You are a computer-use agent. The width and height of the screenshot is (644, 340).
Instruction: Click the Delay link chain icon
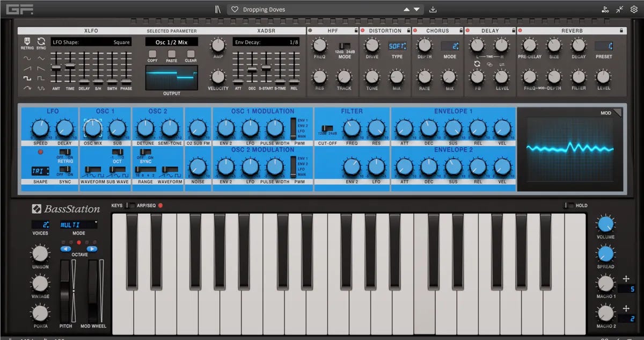489,64
